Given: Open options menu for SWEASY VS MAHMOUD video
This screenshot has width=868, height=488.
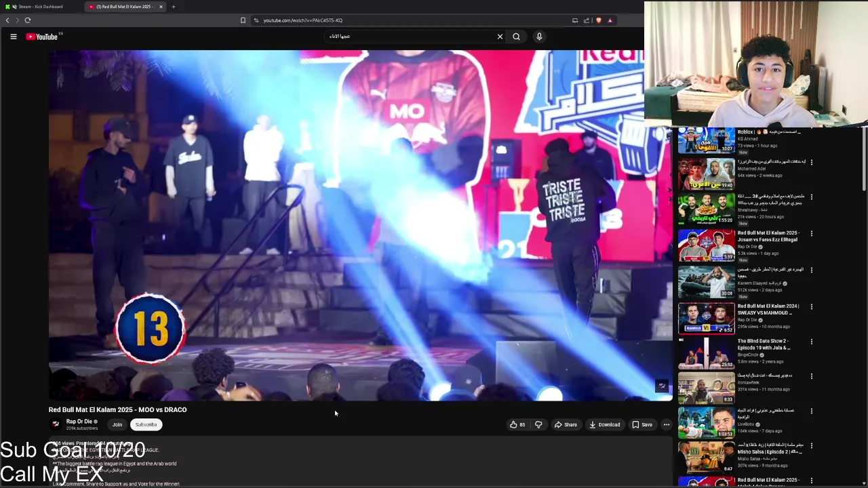Looking at the screenshot, I should pos(812,307).
